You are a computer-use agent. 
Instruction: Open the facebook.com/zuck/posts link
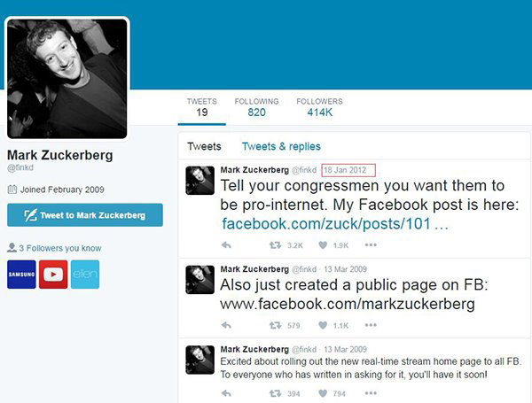click(335, 224)
